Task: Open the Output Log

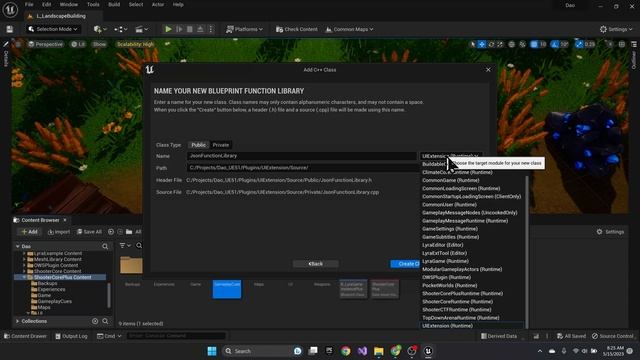Action: pyautogui.click(x=71, y=336)
